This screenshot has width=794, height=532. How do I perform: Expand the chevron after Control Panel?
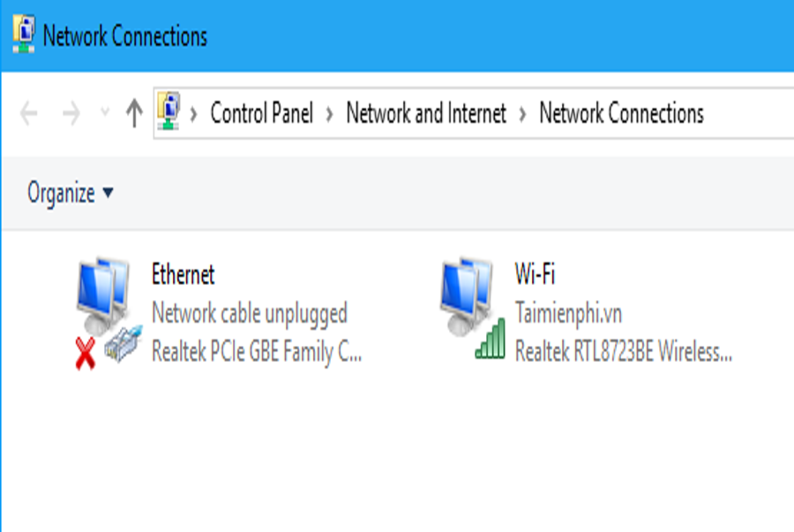click(x=330, y=114)
